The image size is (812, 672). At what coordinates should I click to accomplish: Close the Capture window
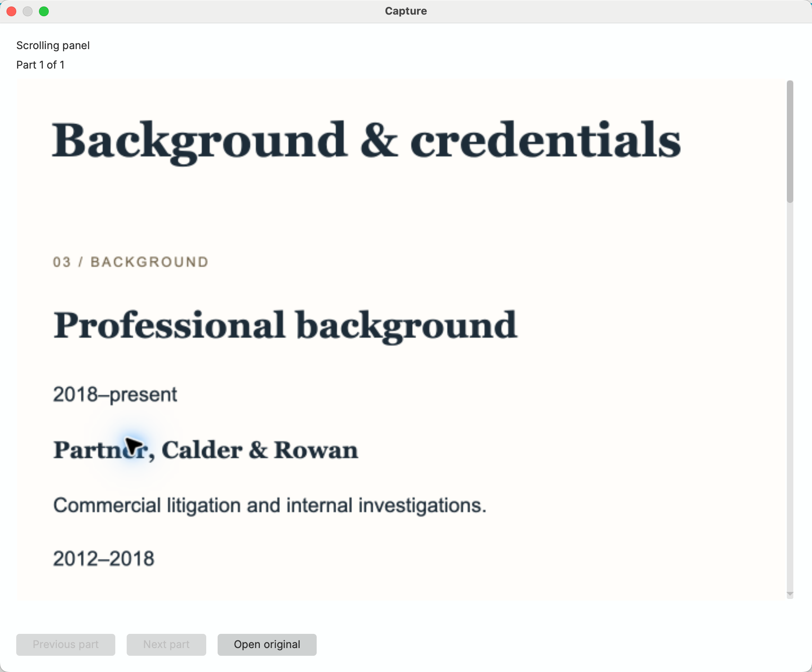tap(11, 11)
